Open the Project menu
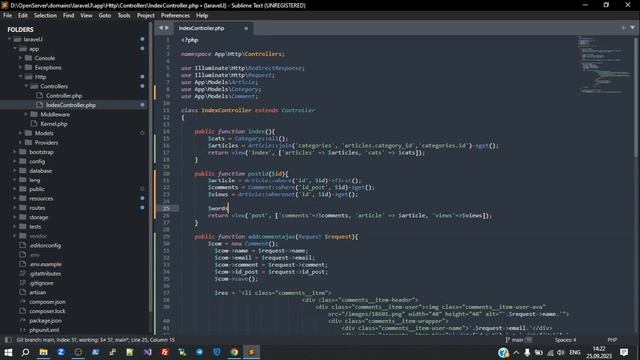Image resolution: width=640 pixels, height=360 pixels. (x=146, y=16)
